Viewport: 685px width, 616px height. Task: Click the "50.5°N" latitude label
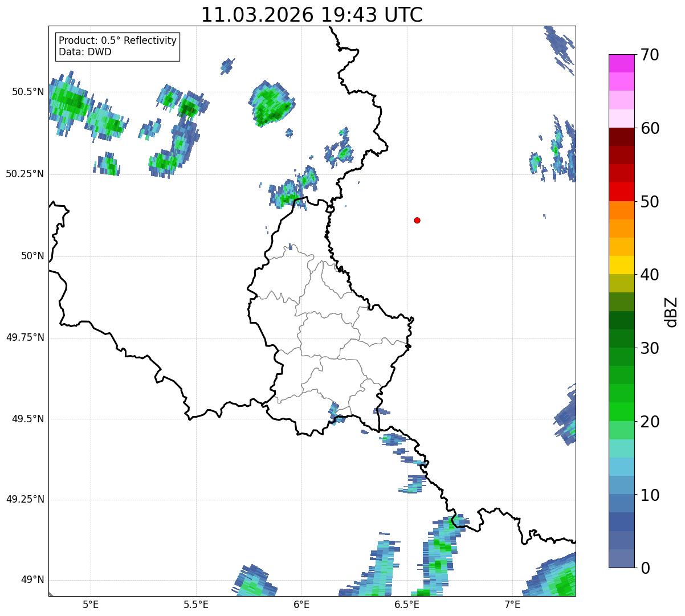(x=28, y=92)
